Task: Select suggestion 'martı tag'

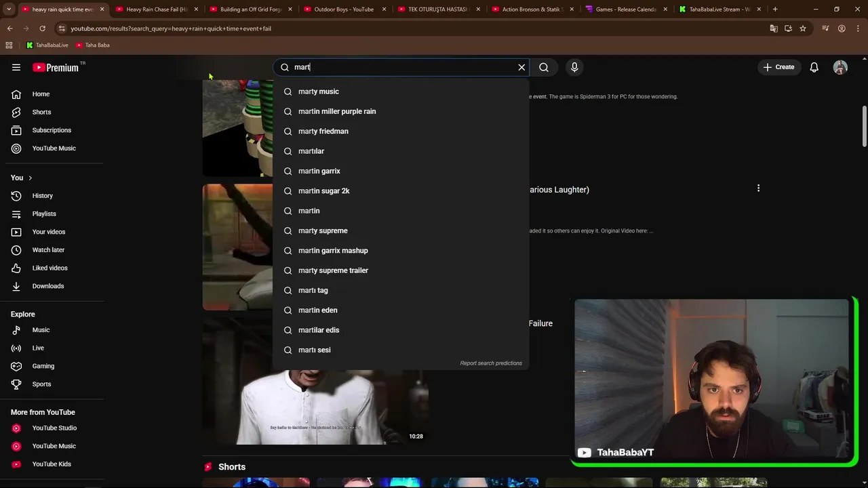Action: click(x=401, y=290)
